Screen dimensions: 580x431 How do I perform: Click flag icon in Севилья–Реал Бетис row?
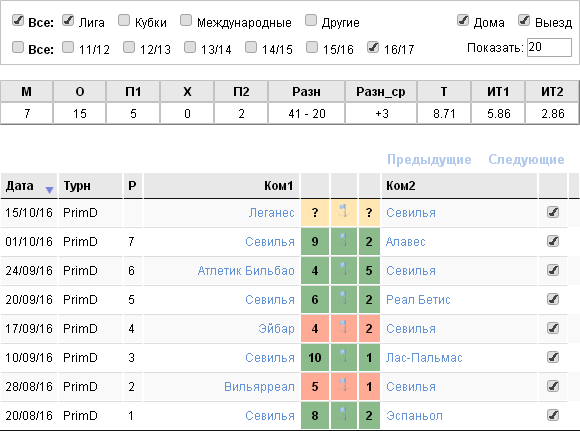coord(344,299)
